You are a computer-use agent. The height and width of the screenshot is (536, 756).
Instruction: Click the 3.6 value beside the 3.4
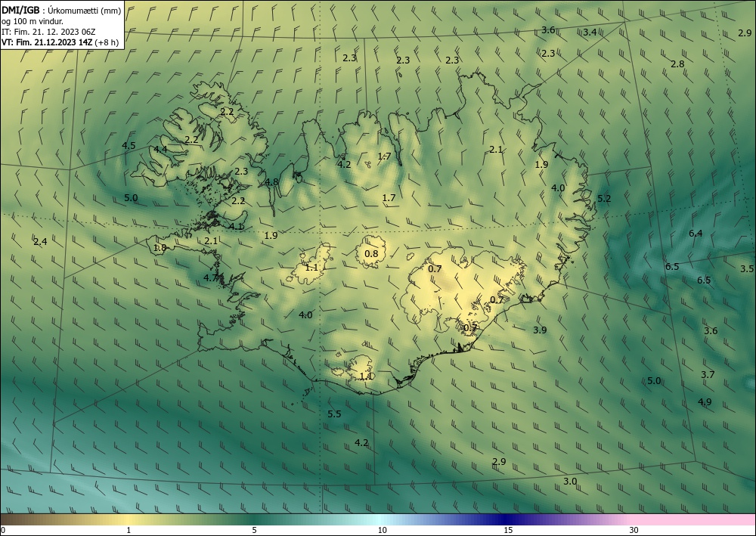point(548,30)
